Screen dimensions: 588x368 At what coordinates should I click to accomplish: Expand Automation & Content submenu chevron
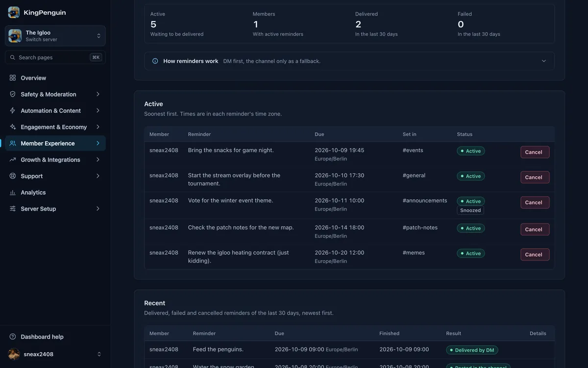[98, 111]
